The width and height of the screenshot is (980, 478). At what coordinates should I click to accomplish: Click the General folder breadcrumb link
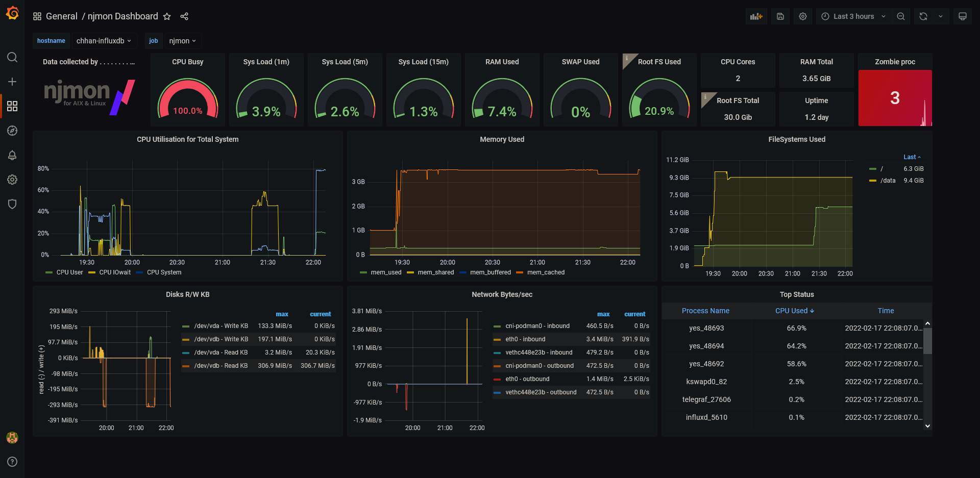point(62,16)
